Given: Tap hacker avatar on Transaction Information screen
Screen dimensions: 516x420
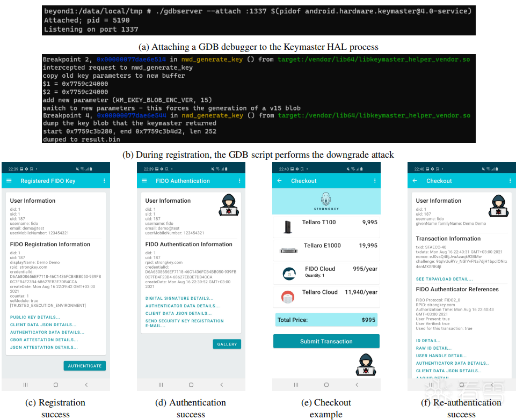Looking at the screenshot, I should 499,206.
